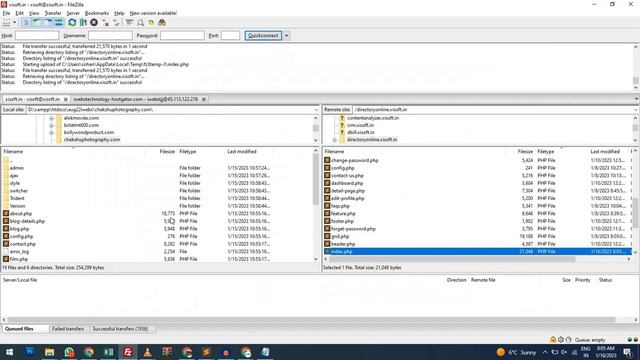
Task: Focus the Port input field
Action: [230, 36]
